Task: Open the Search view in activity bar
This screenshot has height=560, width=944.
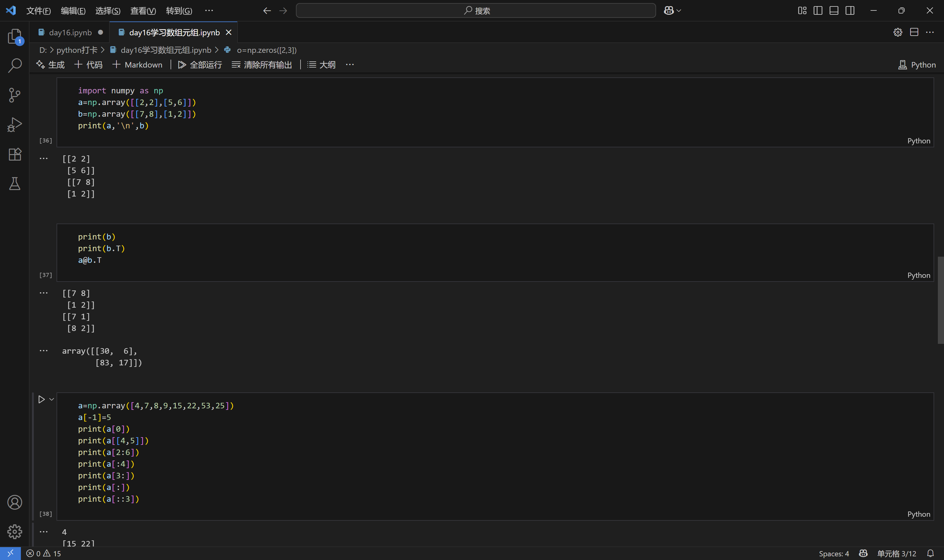Action: 15,65
